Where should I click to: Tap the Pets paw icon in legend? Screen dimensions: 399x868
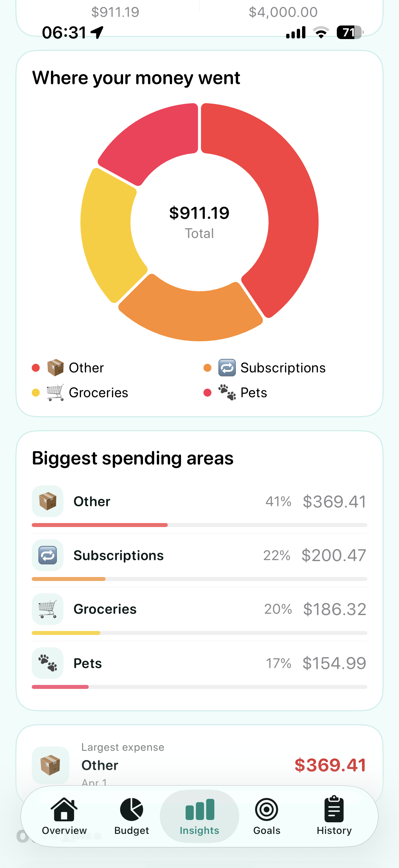coord(227,393)
